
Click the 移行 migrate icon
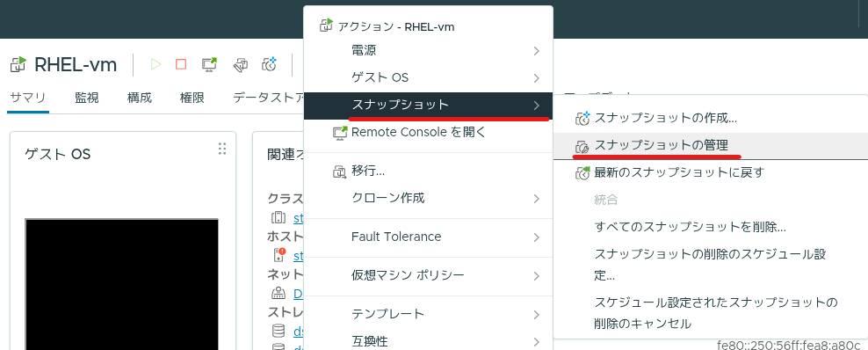[339, 172]
